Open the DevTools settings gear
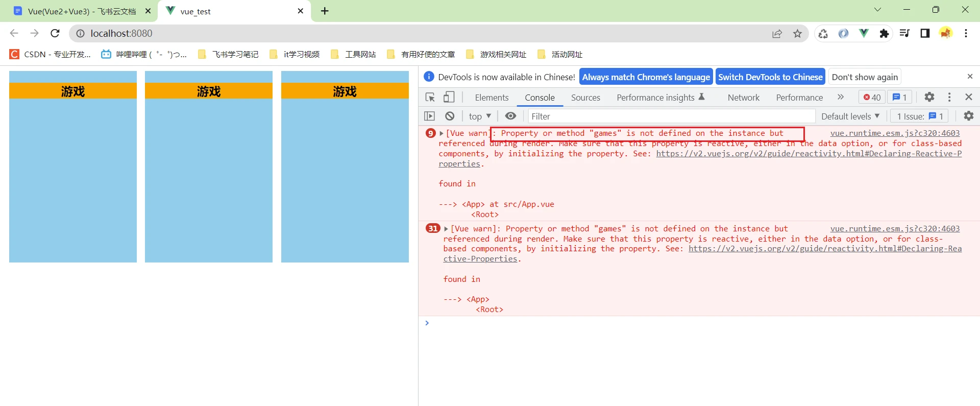Screen dimensions: 980x406 pos(929,97)
